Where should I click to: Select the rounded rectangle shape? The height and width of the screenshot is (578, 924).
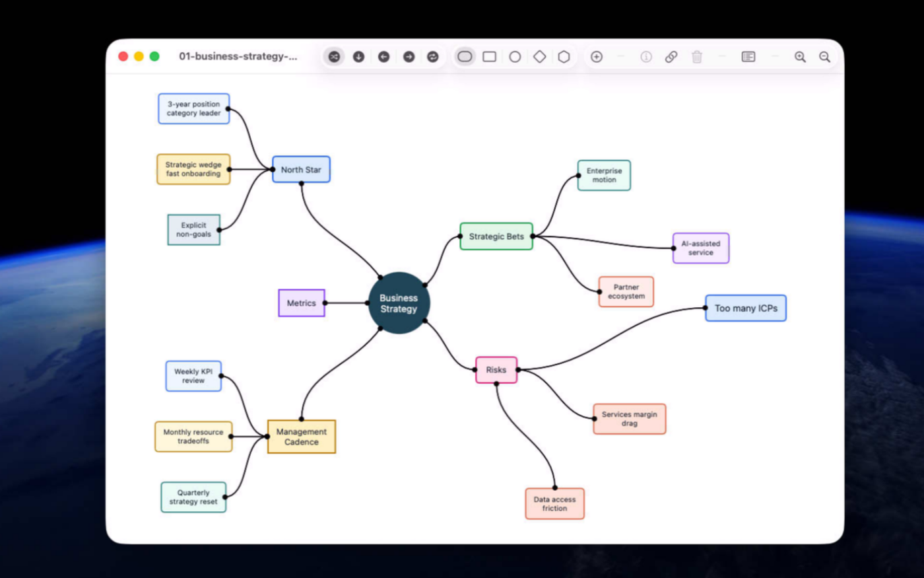point(465,57)
